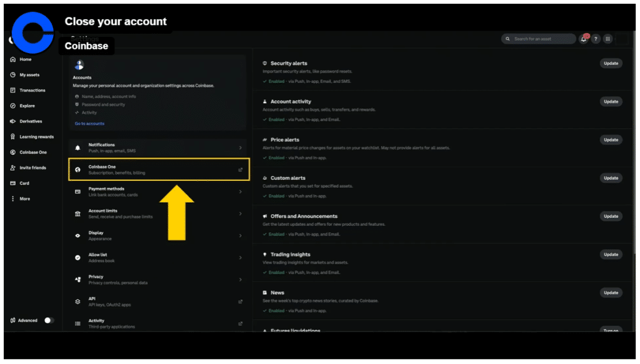Click the Privacy shapes icon
This screenshot has height=364, width=640.
point(77,280)
